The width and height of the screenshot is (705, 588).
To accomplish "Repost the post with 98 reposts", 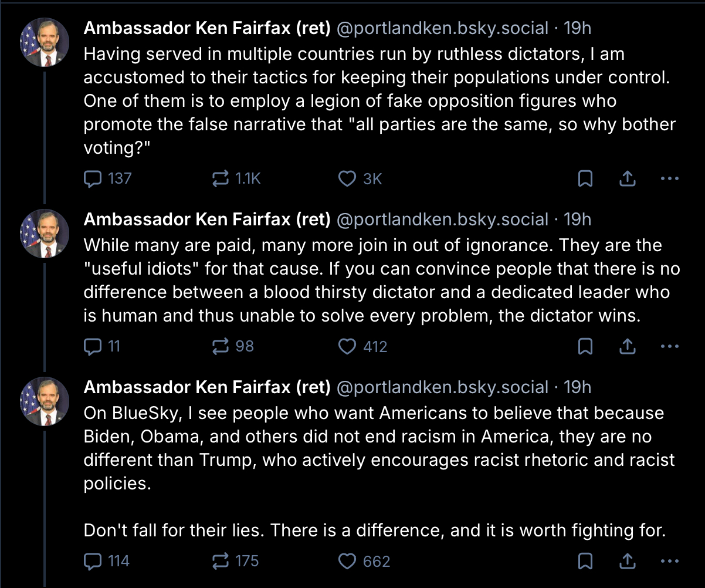I will (221, 346).
